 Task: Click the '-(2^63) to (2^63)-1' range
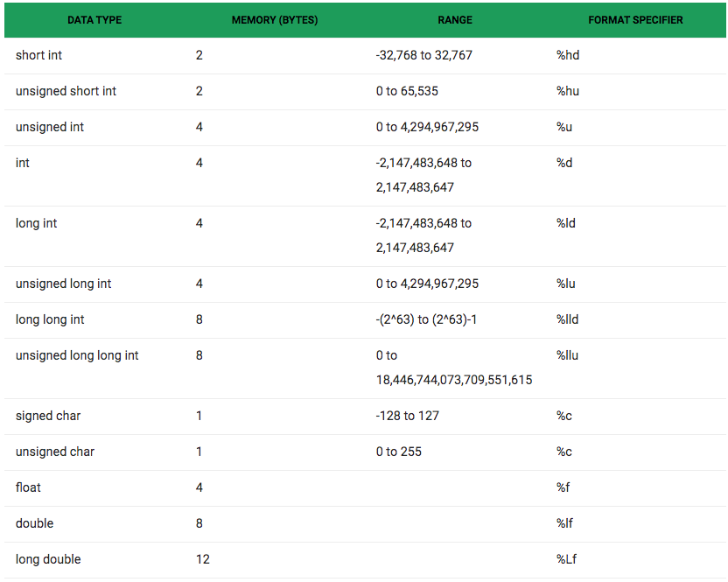(426, 319)
